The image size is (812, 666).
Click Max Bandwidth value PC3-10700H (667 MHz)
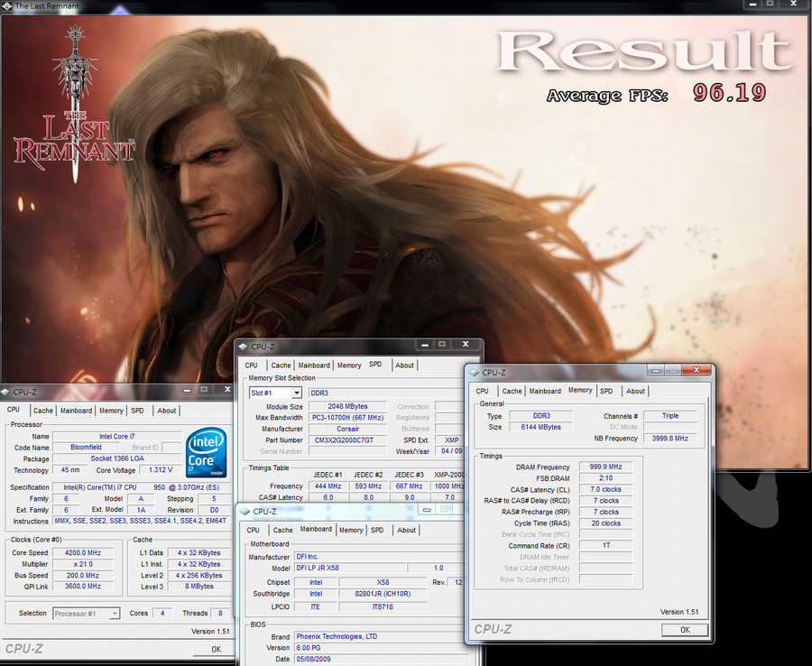click(x=347, y=418)
